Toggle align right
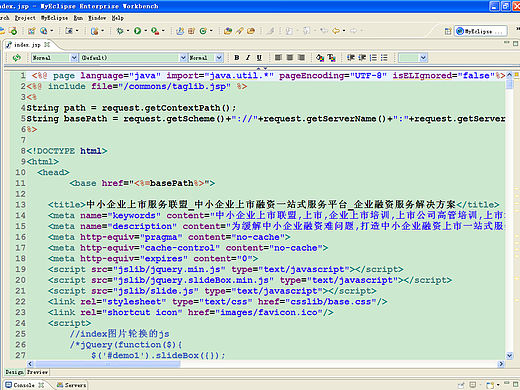This screenshot has height=390, width=520. tap(301, 58)
